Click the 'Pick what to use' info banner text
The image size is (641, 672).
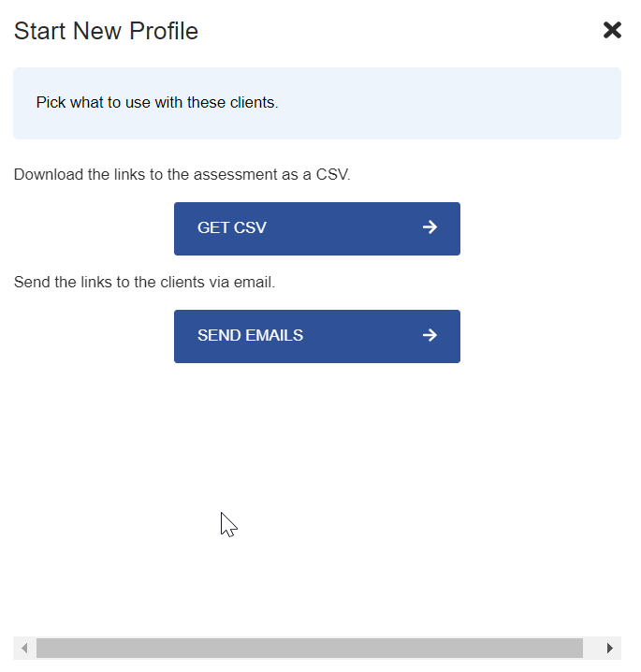tap(156, 103)
